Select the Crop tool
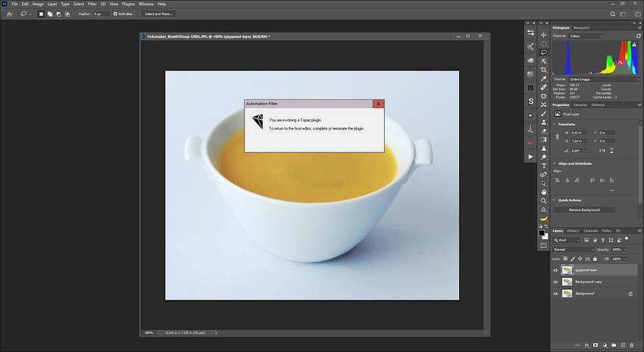Screen dimensions: 644x352 [543, 70]
